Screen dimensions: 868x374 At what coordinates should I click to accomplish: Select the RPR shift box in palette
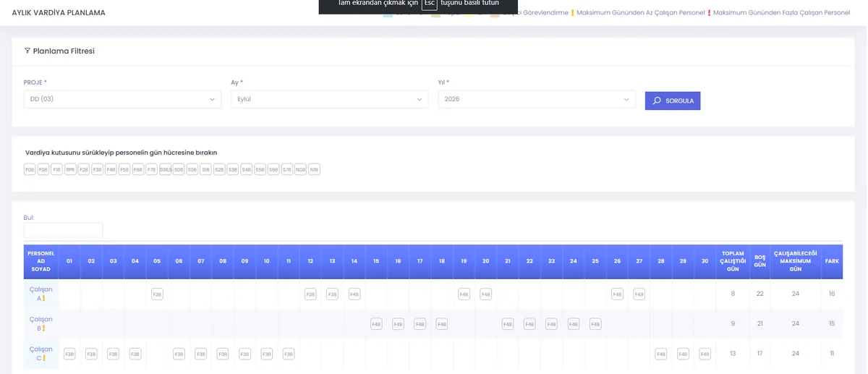pos(70,169)
